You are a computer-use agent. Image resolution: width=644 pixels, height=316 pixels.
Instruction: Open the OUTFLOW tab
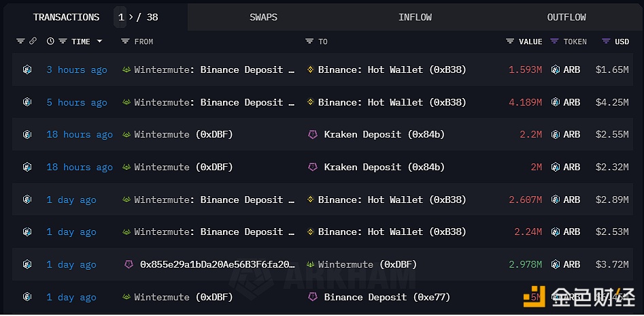click(x=566, y=17)
